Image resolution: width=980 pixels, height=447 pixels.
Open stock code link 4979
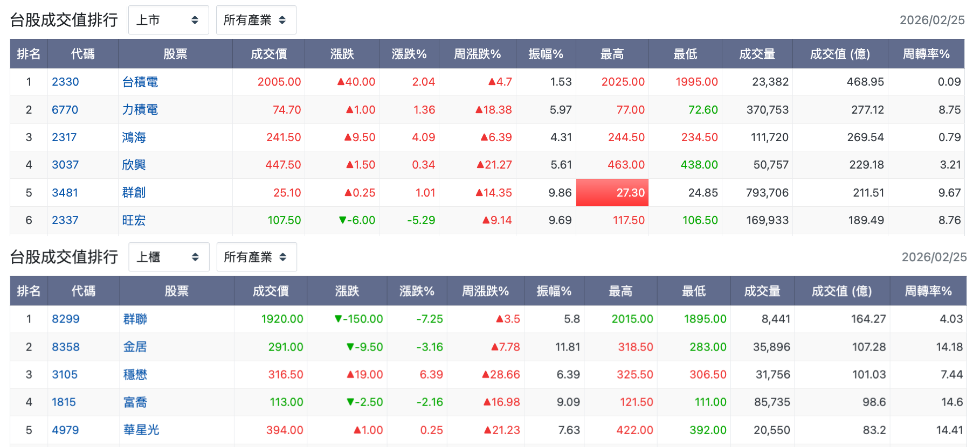(x=65, y=430)
